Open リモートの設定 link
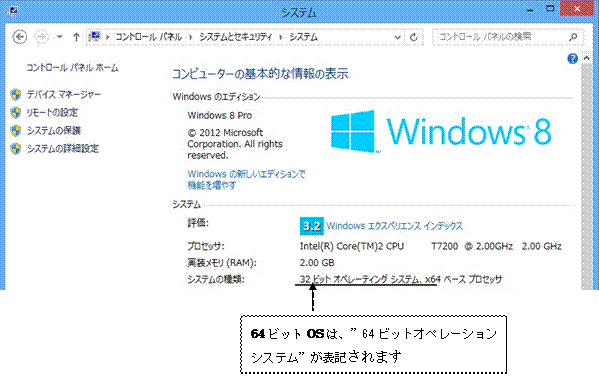 click(x=52, y=112)
